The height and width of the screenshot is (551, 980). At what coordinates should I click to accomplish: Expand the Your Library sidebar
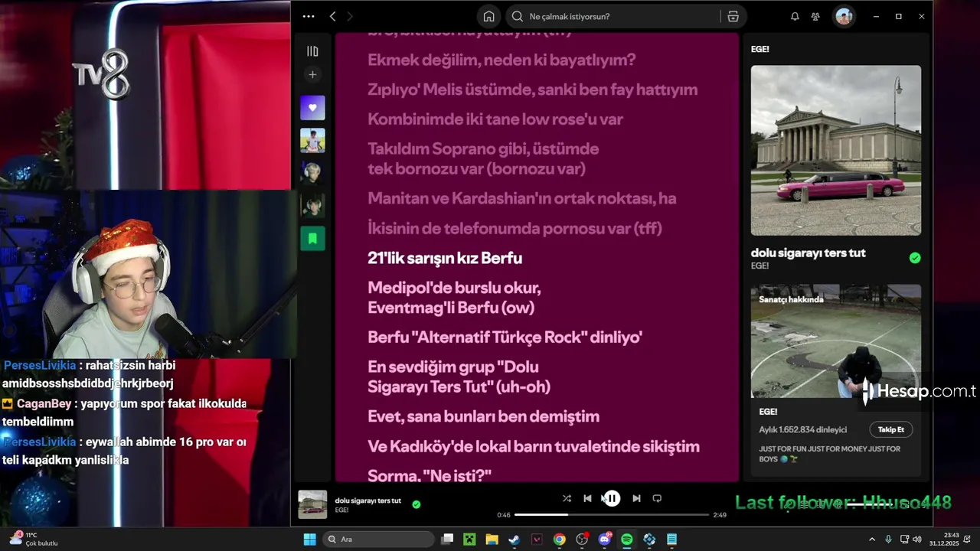tap(312, 51)
